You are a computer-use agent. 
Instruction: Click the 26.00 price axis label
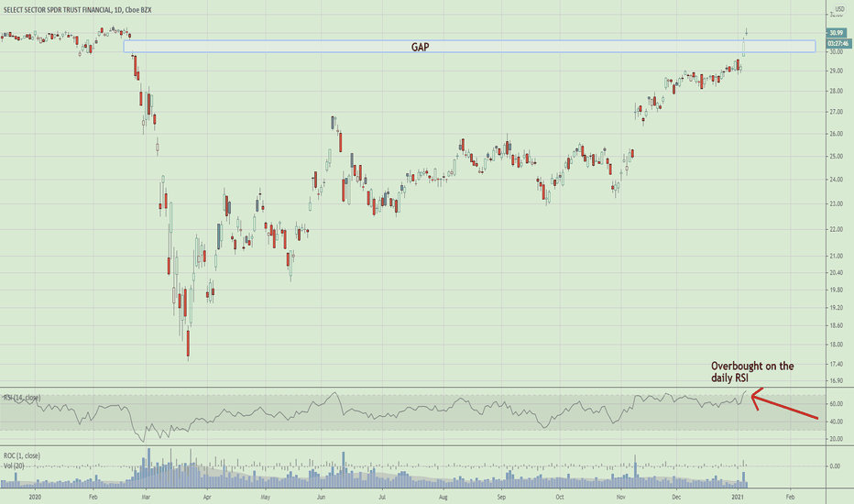click(836, 134)
